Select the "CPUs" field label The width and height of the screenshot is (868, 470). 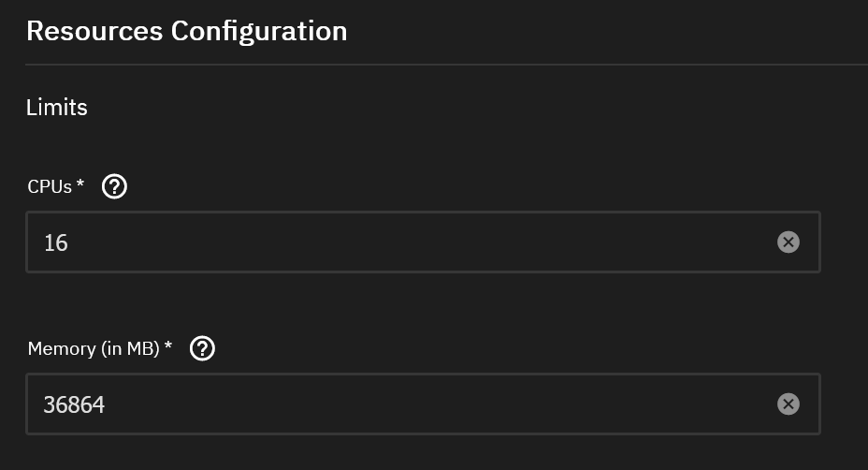point(50,186)
